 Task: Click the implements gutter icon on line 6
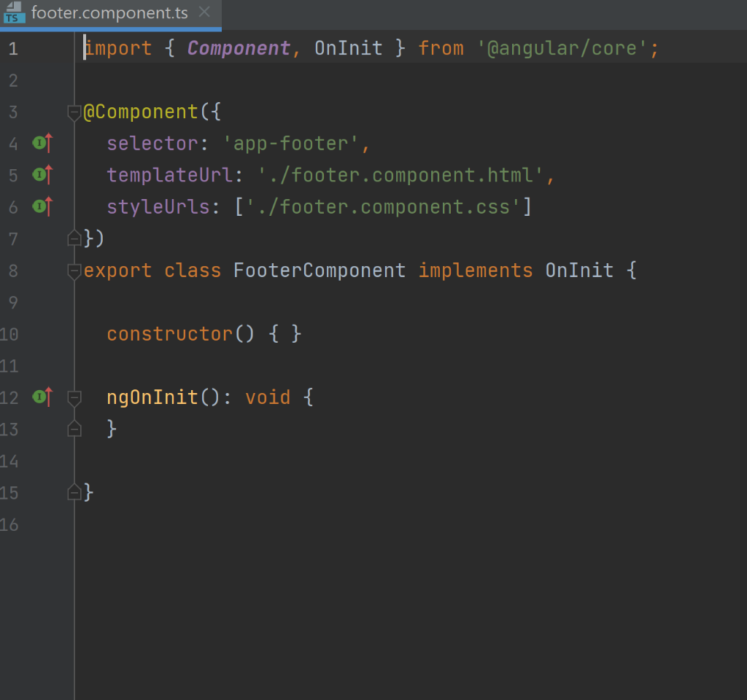click(42, 206)
